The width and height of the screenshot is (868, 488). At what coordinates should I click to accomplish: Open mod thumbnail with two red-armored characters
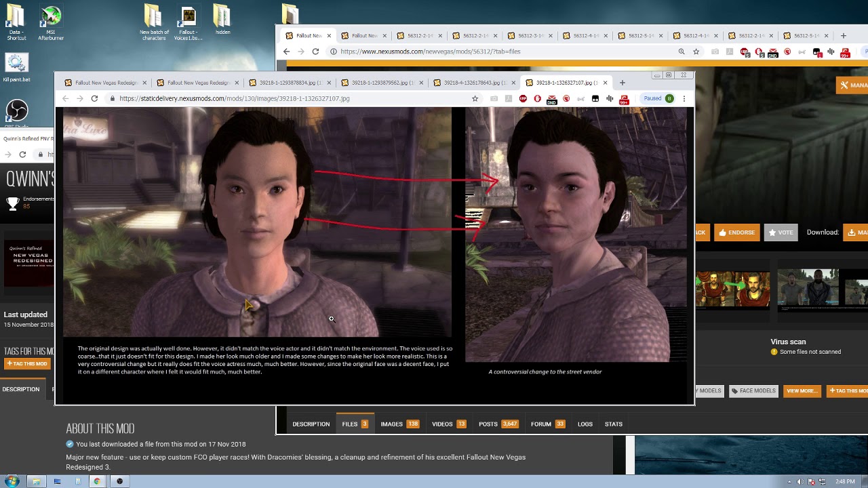point(732,290)
